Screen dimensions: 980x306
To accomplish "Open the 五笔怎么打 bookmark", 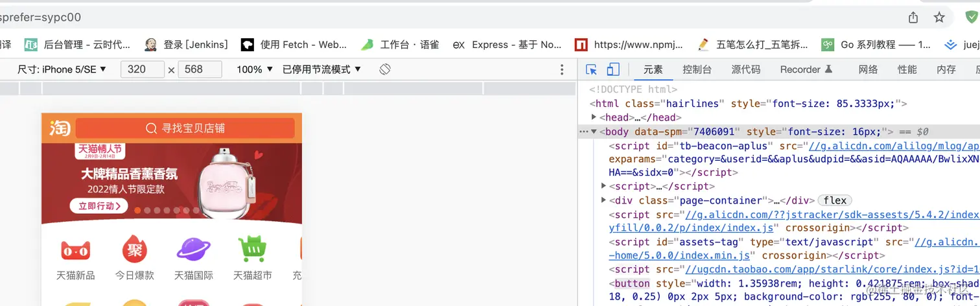I will coord(752,45).
